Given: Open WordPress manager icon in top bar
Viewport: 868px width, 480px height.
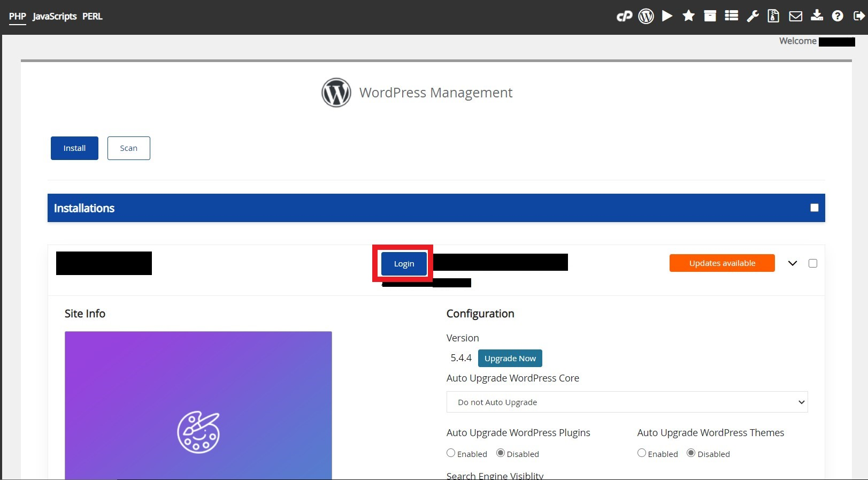Looking at the screenshot, I should (x=646, y=17).
